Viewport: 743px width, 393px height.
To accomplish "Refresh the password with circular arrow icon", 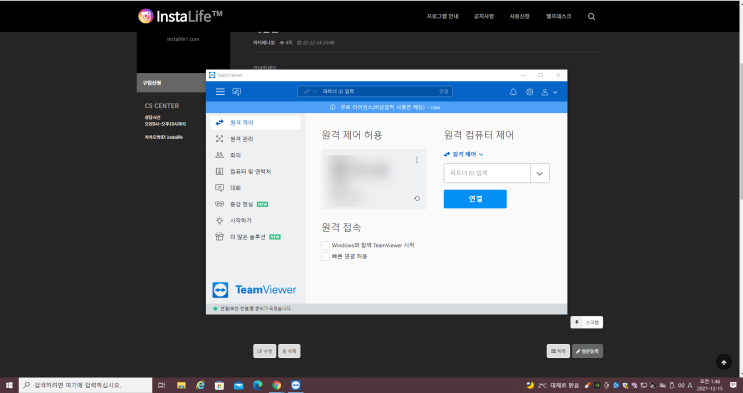I will click(417, 199).
